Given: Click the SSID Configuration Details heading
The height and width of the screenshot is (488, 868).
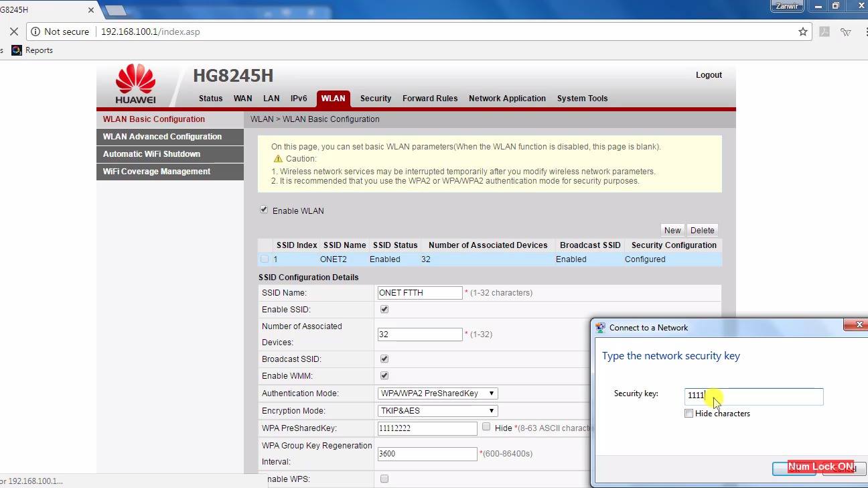Looking at the screenshot, I should click(x=308, y=278).
